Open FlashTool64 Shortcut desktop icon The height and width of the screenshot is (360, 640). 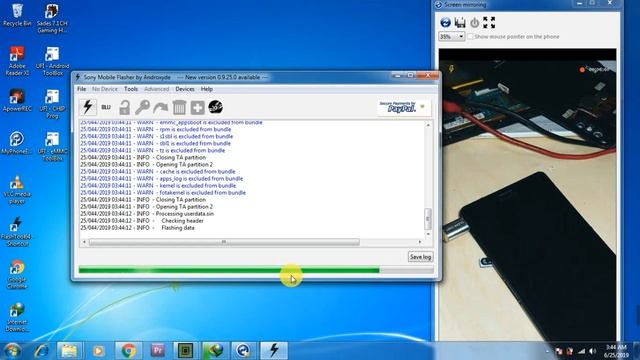coord(16,232)
